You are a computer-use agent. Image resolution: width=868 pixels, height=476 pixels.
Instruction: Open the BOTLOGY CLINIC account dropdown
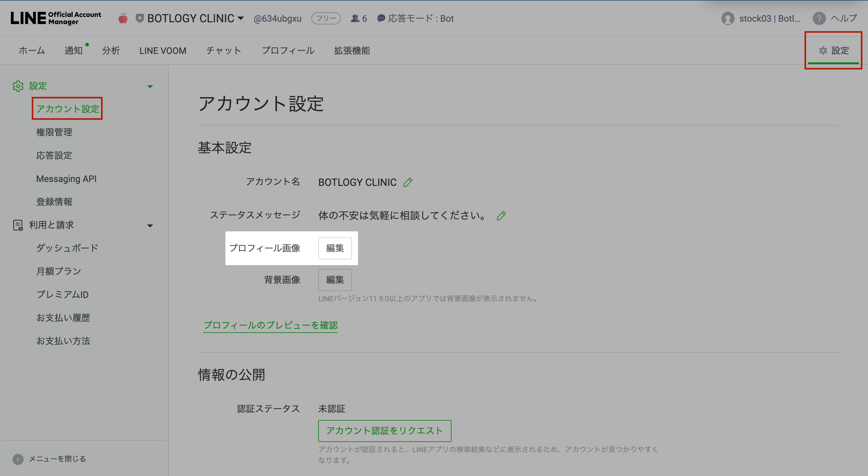coord(241,18)
